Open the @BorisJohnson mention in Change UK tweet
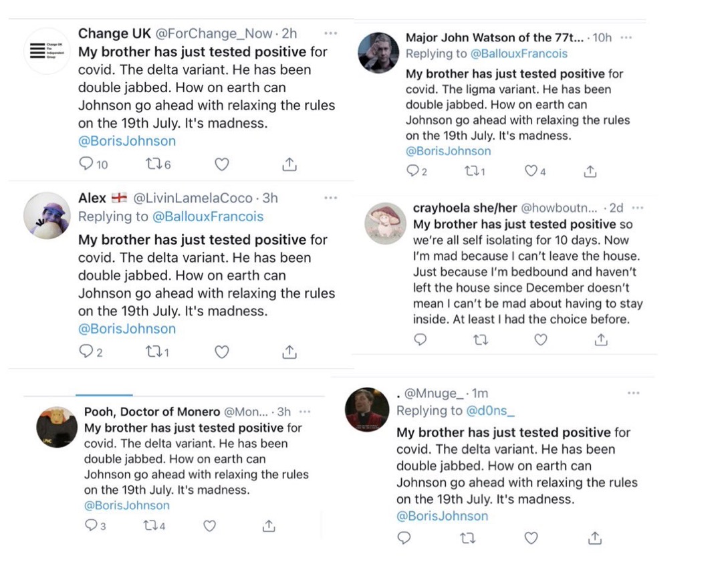Image resolution: width=728 pixels, height=572 pixels. (127, 141)
